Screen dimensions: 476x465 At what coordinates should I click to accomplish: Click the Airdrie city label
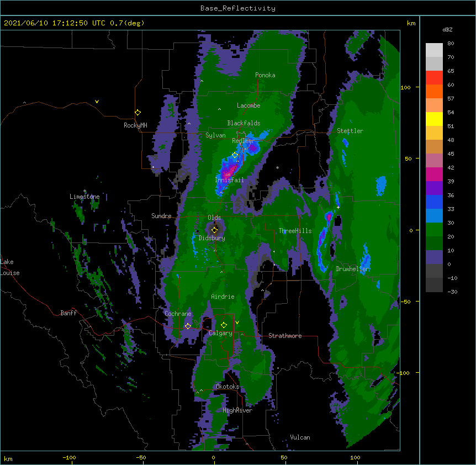223,297
